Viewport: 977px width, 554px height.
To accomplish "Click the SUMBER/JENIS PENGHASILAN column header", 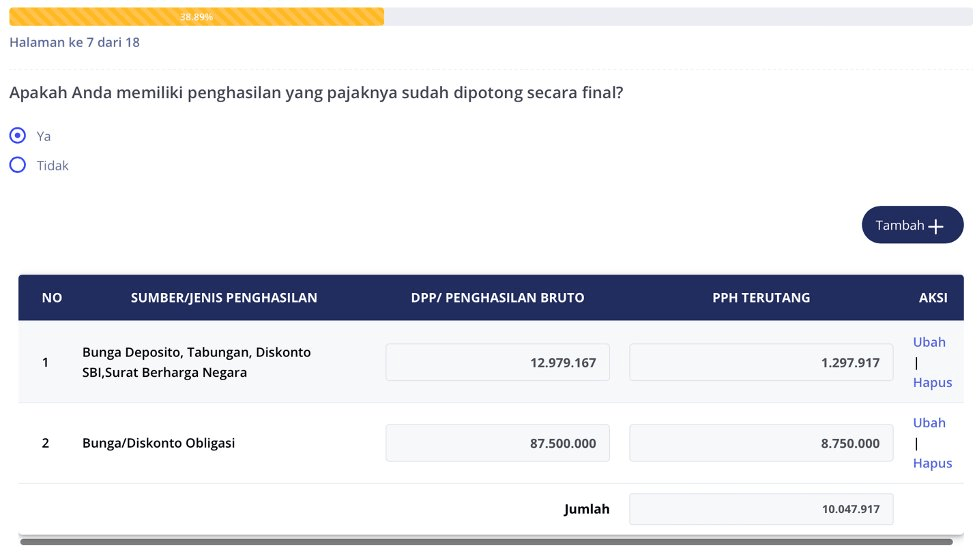I will (224, 298).
